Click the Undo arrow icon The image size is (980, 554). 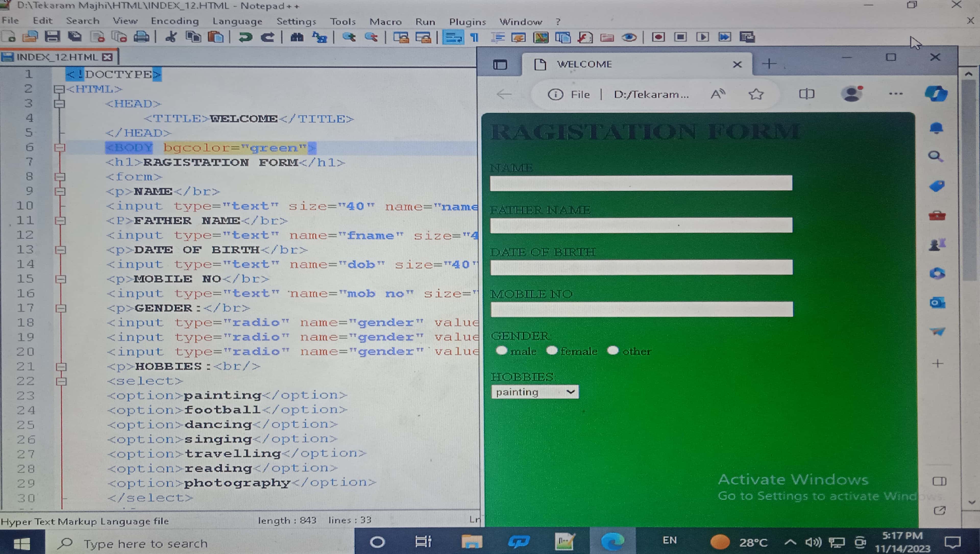(x=246, y=37)
